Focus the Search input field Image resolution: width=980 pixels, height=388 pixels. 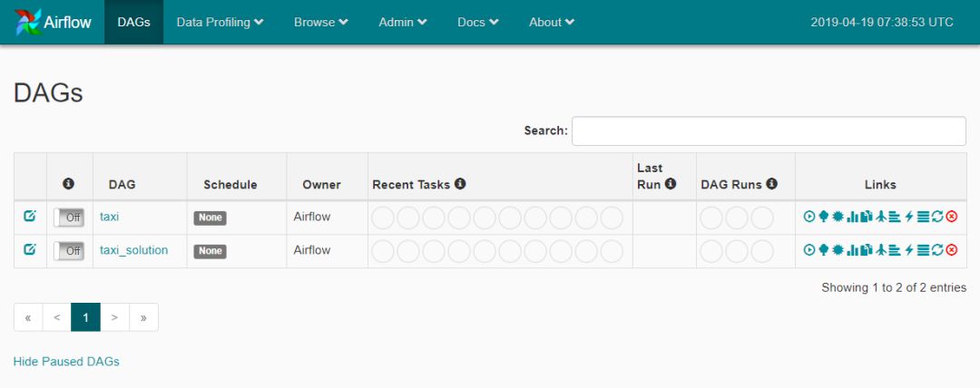(x=769, y=131)
